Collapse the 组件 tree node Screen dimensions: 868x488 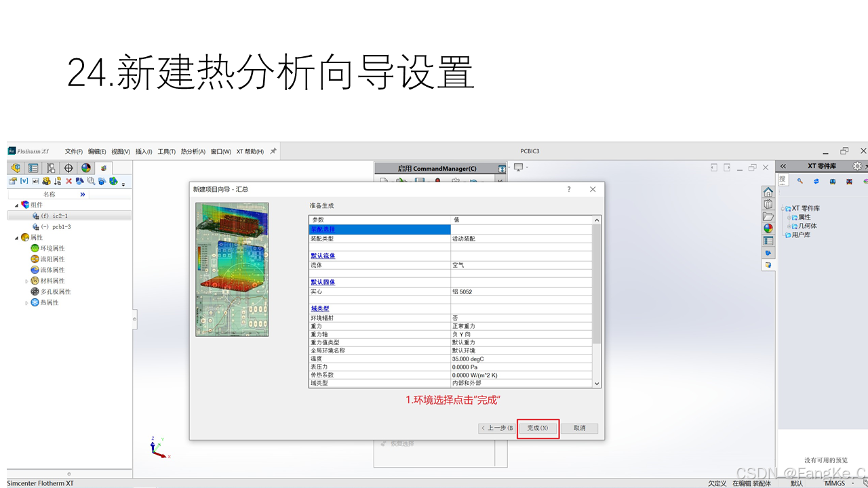point(17,205)
